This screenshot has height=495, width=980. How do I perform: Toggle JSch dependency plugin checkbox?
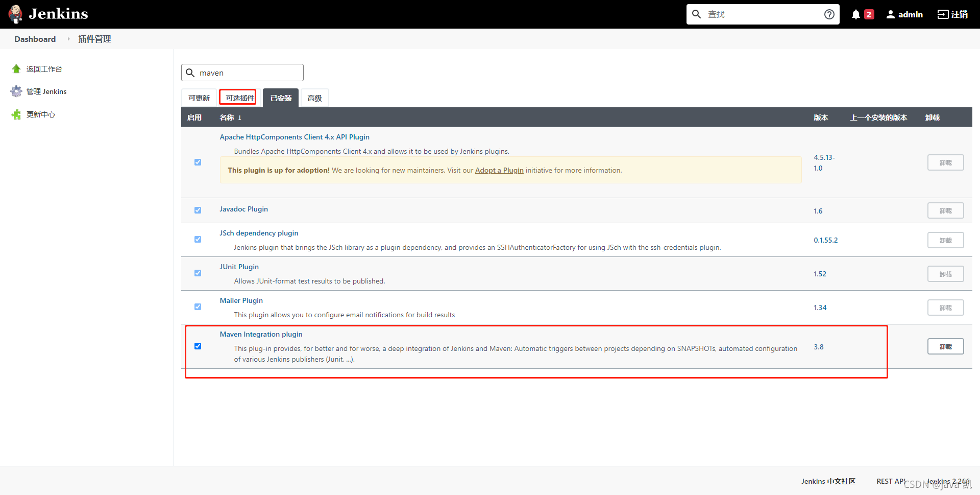(x=198, y=239)
